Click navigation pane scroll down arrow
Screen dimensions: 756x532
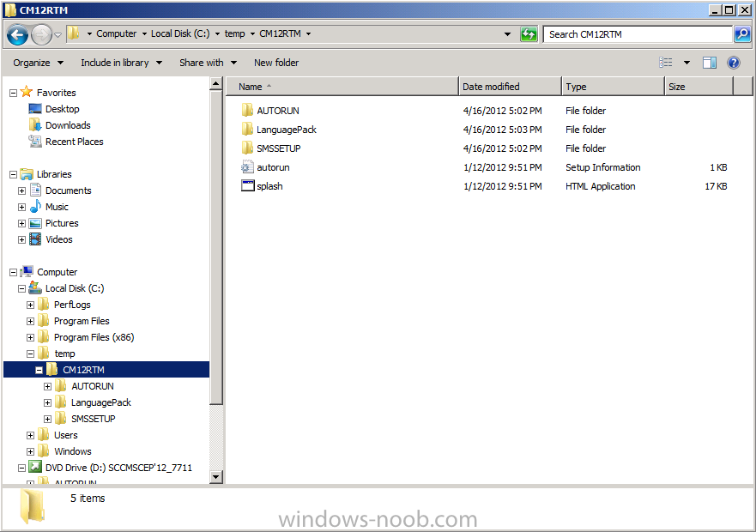click(x=216, y=477)
